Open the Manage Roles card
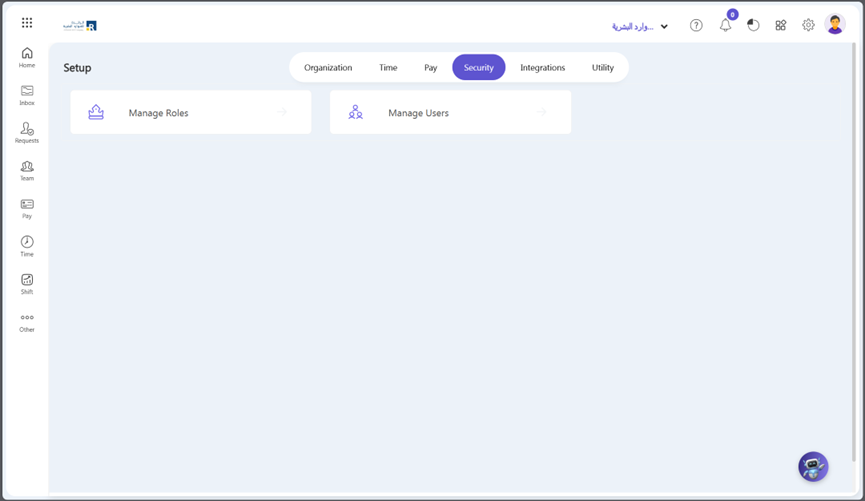 pyautogui.click(x=190, y=113)
